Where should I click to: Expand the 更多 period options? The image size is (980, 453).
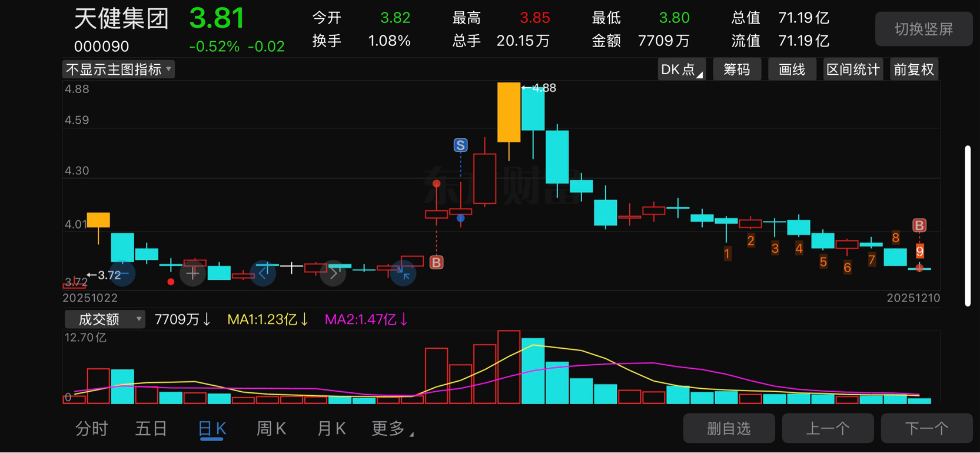pyautogui.click(x=392, y=429)
